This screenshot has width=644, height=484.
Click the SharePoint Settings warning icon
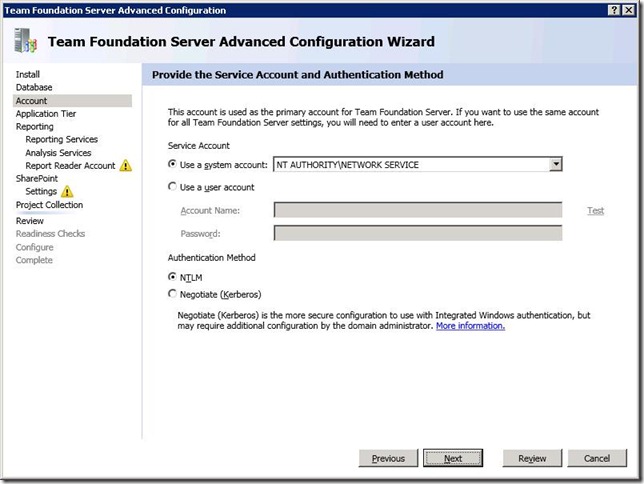coord(67,192)
